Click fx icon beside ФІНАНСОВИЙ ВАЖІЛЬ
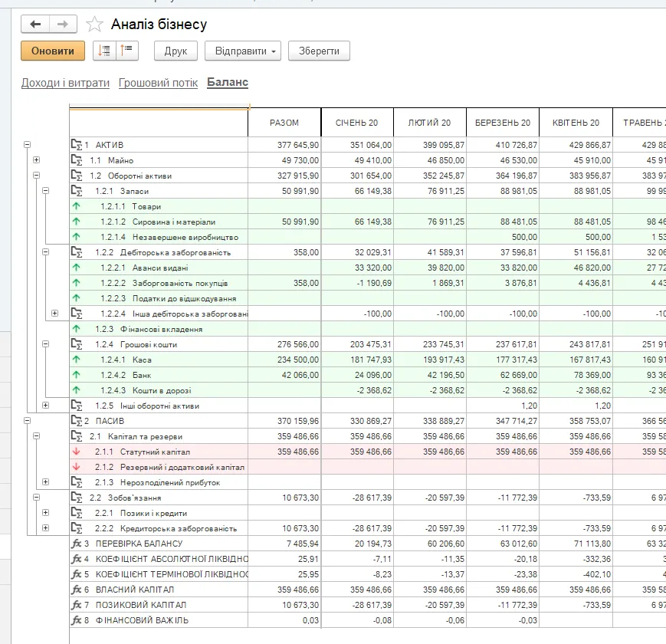The image size is (666, 644). [x=77, y=620]
